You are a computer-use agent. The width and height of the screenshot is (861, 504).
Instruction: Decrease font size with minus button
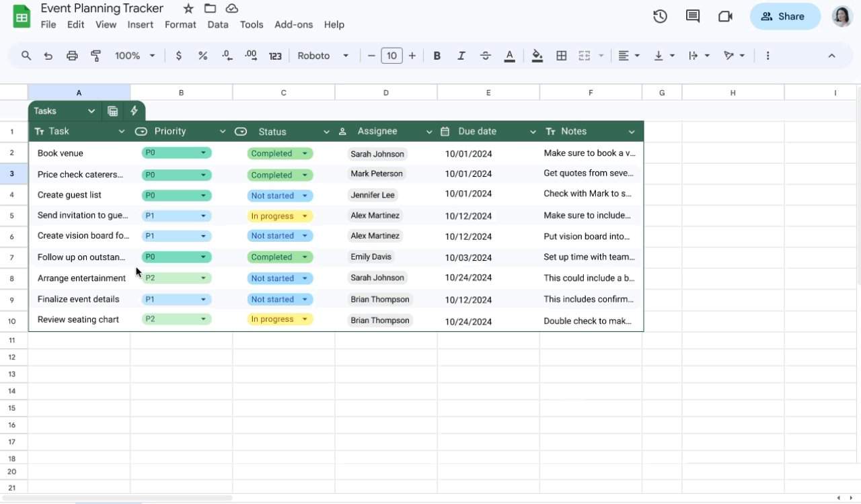click(371, 56)
